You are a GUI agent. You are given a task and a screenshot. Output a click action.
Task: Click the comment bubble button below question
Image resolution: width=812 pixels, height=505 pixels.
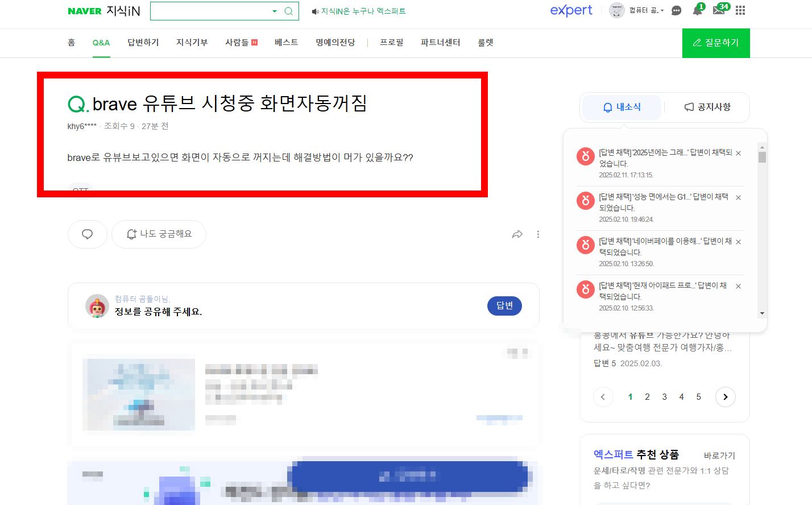point(88,234)
